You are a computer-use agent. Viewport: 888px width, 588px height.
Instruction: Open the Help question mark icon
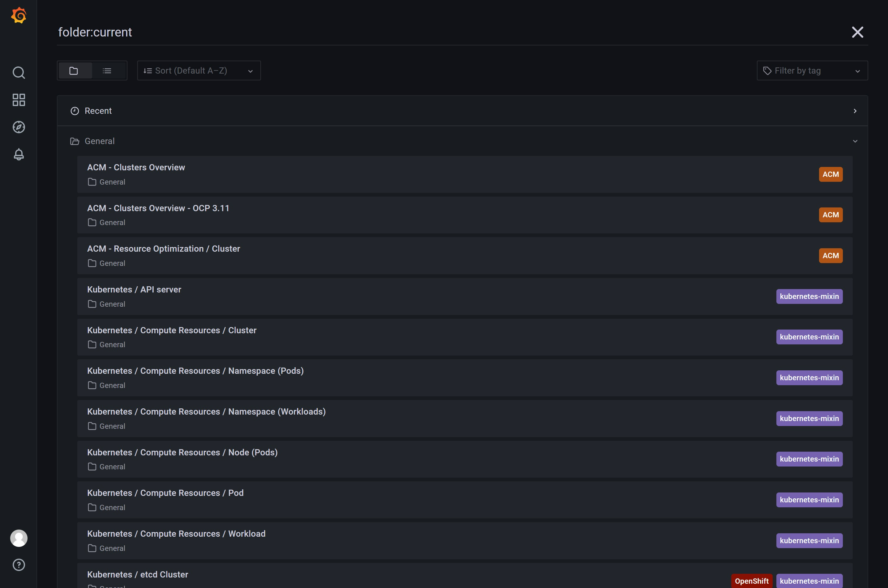[18, 565]
